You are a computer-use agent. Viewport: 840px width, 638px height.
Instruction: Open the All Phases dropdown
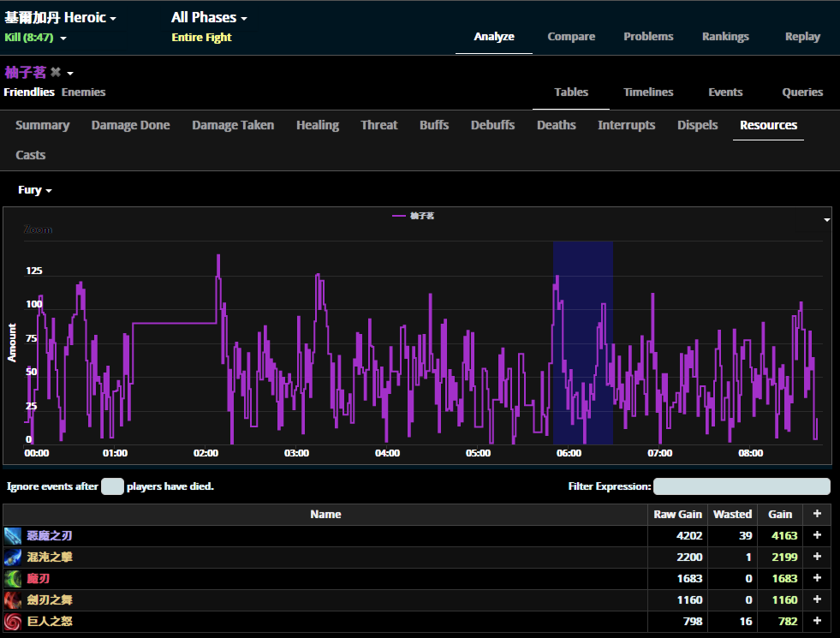[x=209, y=18]
